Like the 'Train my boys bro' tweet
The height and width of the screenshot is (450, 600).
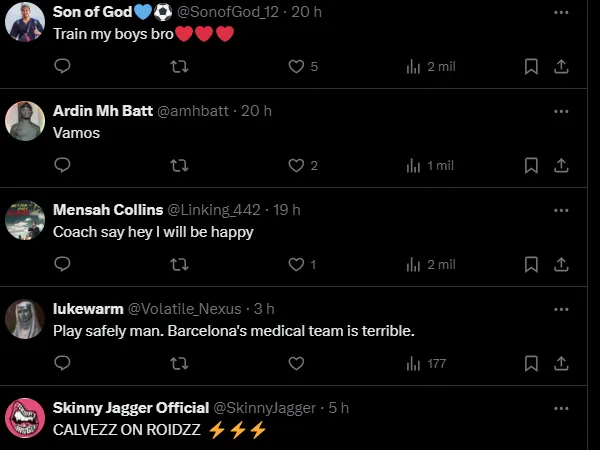(296, 66)
